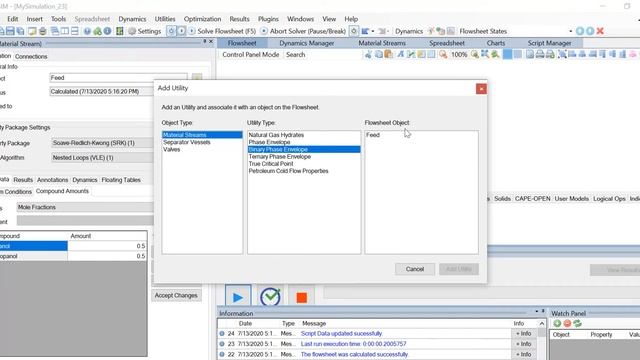Select Feed in Flowsheet Object list

point(373,135)
